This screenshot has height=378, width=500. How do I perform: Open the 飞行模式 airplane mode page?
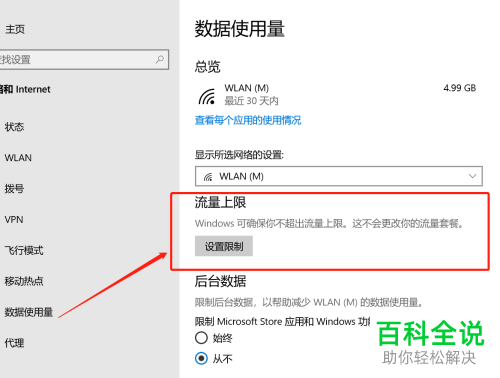tap(24, 250)
